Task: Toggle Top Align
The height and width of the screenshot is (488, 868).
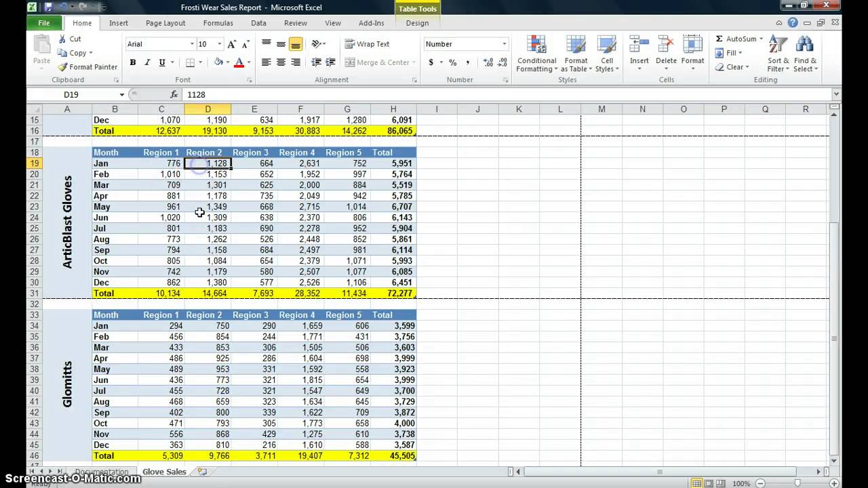Action: pyautogui.click(x=267, y=44)
